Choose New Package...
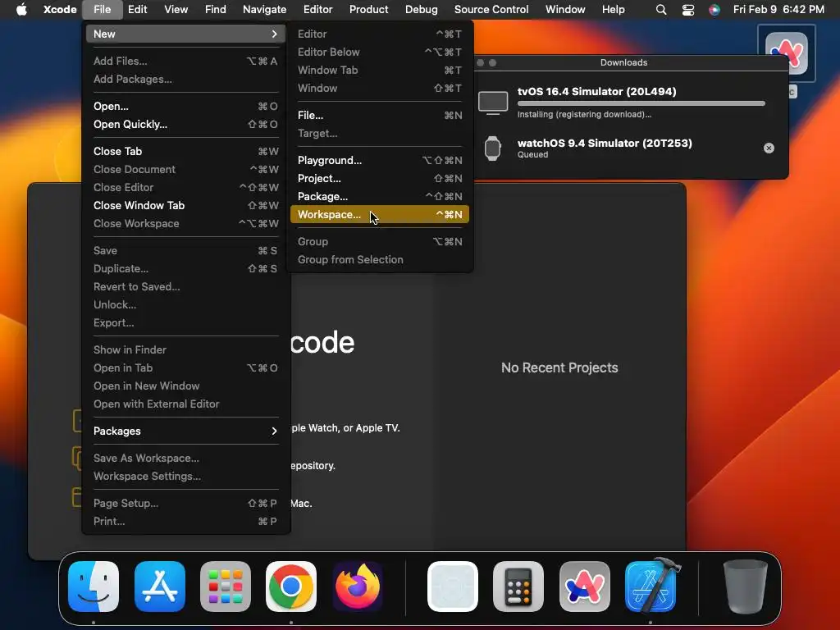840x630 pixels. coord(379,196)
